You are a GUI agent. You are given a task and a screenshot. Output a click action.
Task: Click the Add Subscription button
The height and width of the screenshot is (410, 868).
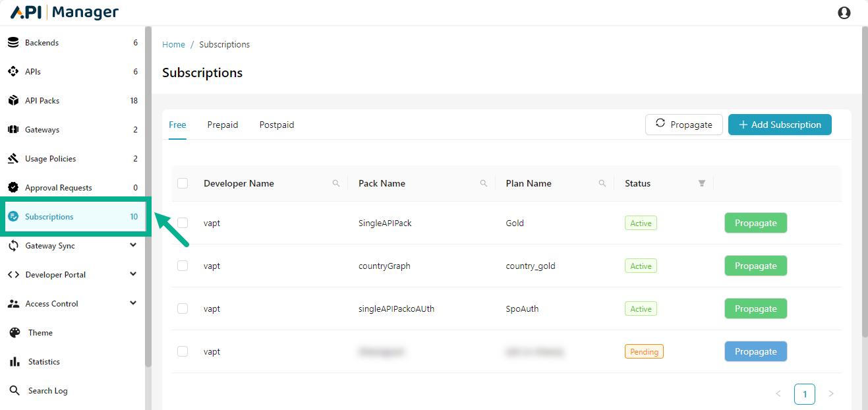pyautogui.click(x=780, y=125)
